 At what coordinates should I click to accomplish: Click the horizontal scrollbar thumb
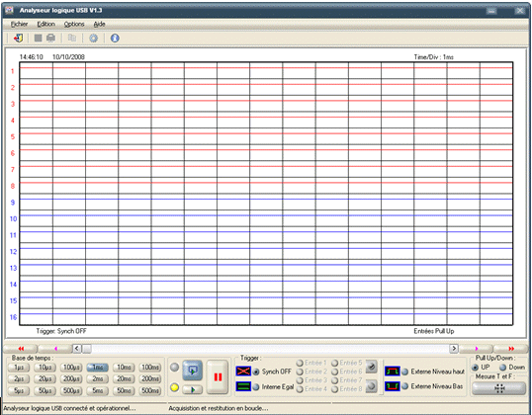pyautogui.click(x=87, y=349)
